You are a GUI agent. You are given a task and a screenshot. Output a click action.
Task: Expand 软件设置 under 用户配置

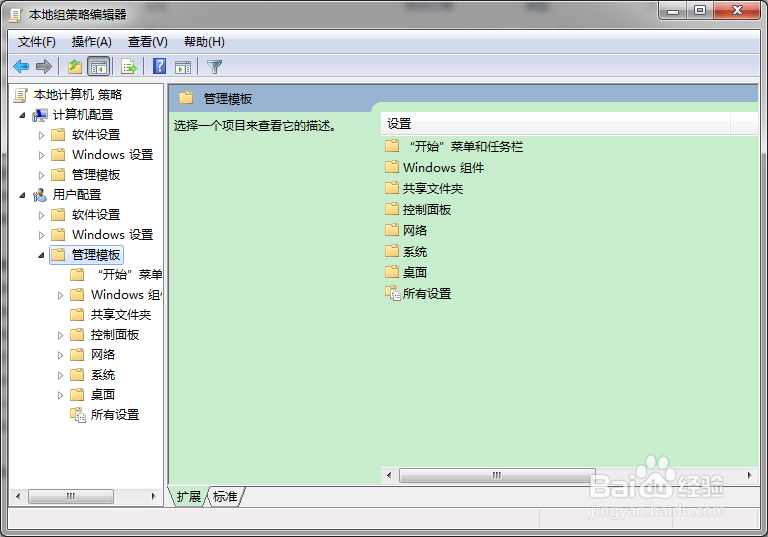(x=42, y=215)
